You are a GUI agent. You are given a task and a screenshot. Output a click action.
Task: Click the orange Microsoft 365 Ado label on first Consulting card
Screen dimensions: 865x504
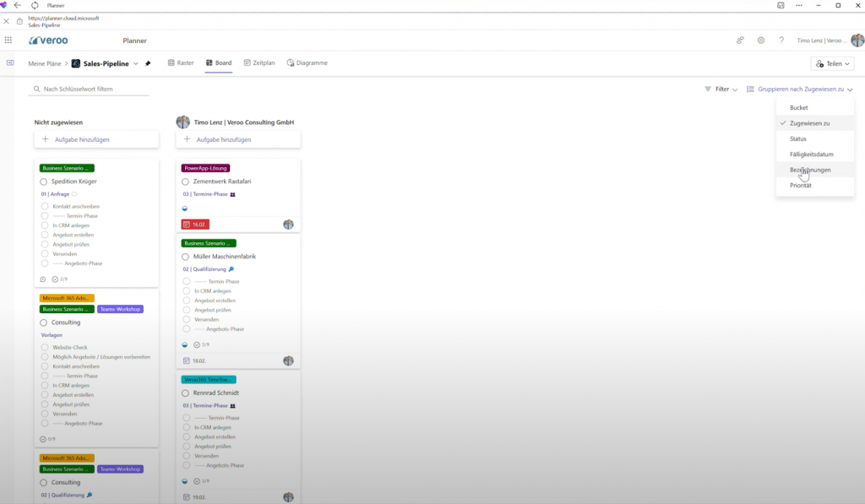[67, 298]
